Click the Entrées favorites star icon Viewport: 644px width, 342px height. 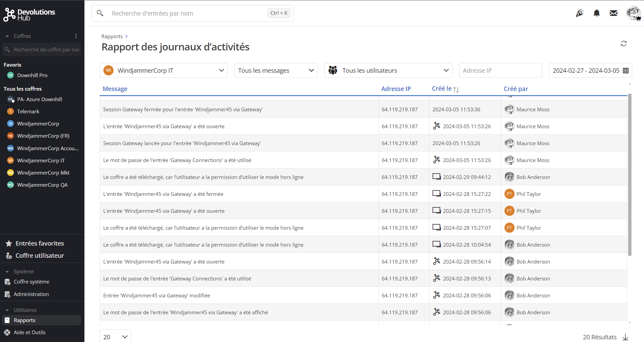click(9, 244)
